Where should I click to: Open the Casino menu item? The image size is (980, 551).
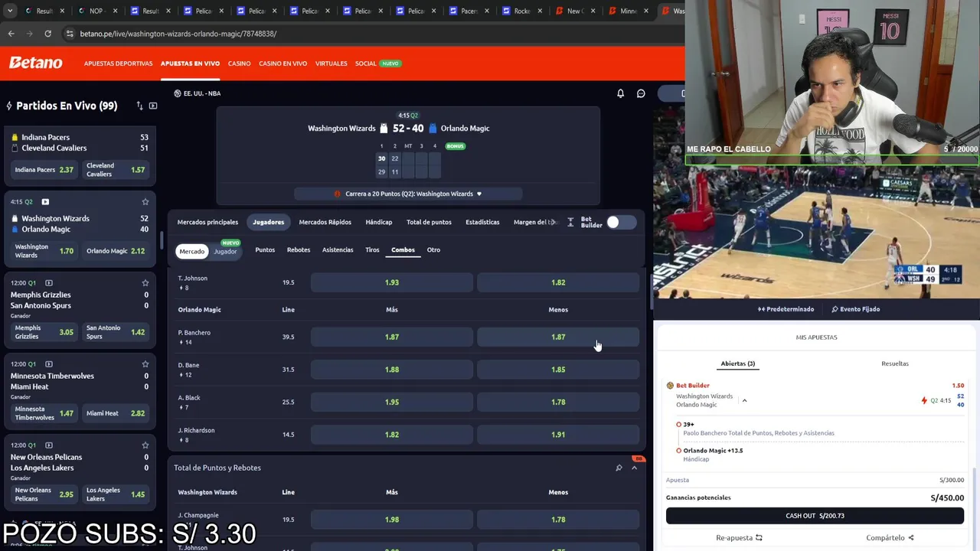click(239, 64)
